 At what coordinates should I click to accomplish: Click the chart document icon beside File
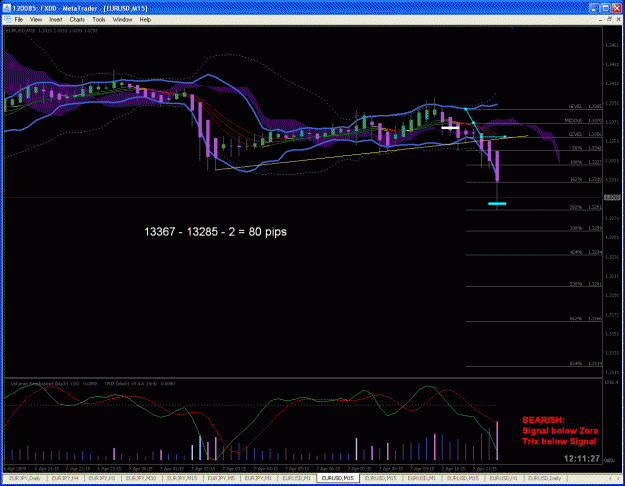tap(8, 19)
